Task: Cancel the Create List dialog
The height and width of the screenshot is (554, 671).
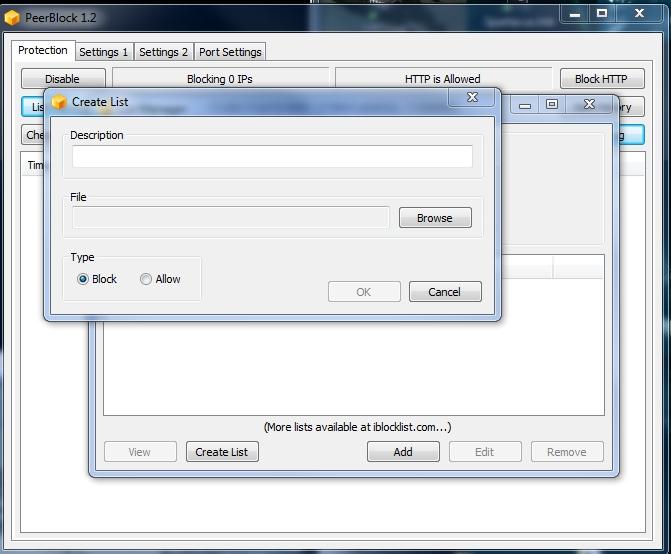Action: 445,292
